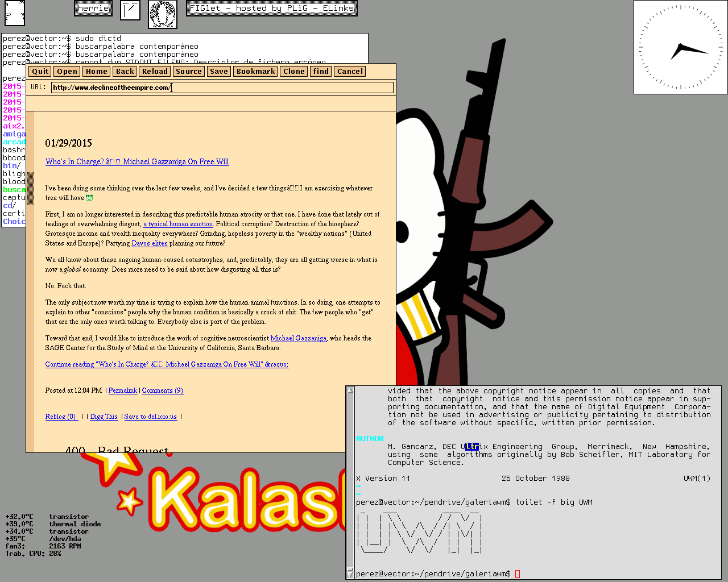Follow the 'Davos elites' link
The height and width of the screenshot is (582, 728).
point(150,243)
